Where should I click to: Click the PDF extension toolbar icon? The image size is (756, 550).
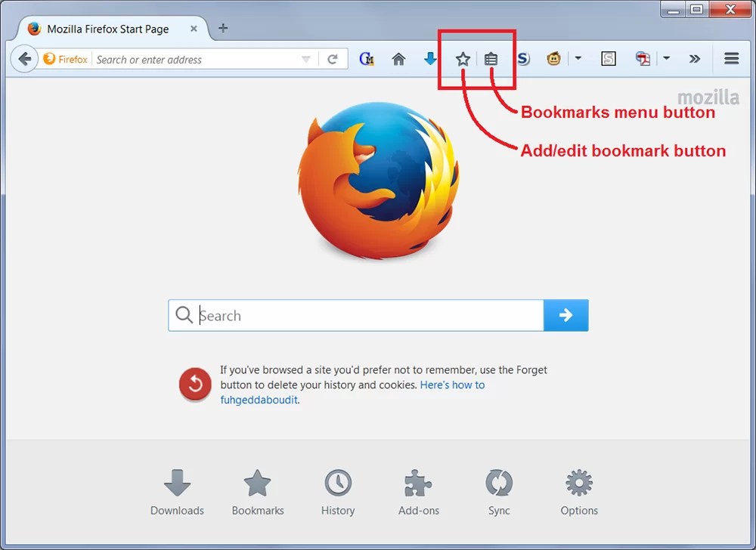643,59
